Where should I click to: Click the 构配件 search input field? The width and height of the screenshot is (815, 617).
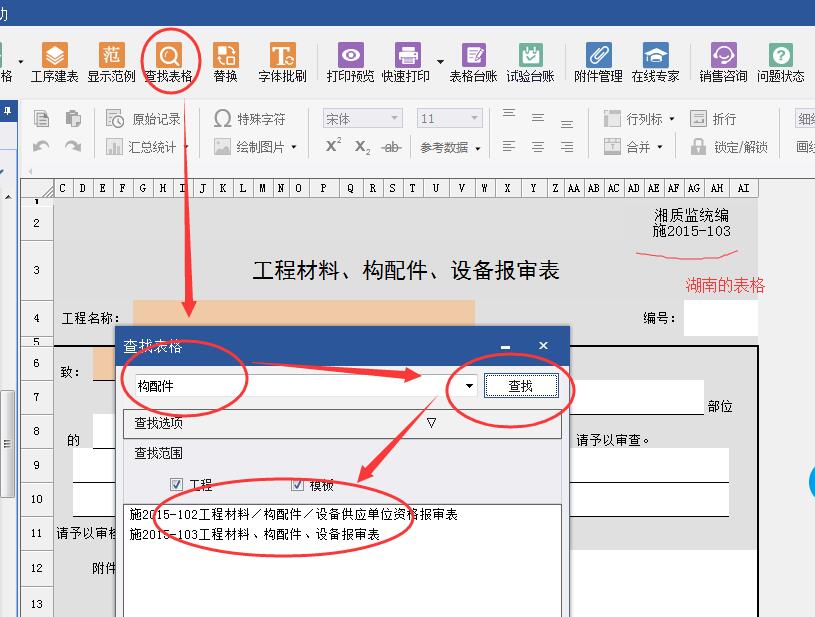tap(290, 386)
